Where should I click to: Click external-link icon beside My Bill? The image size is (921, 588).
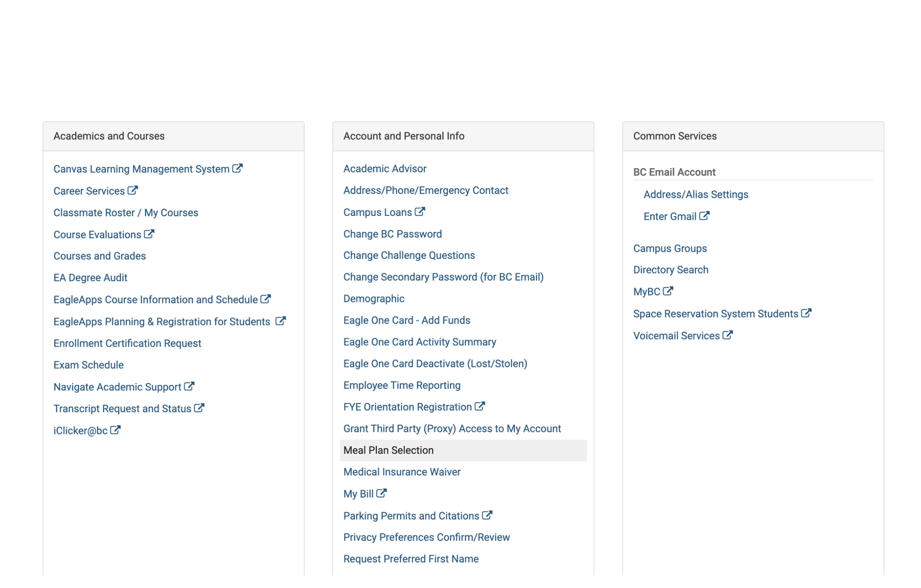tap(381, 493)
